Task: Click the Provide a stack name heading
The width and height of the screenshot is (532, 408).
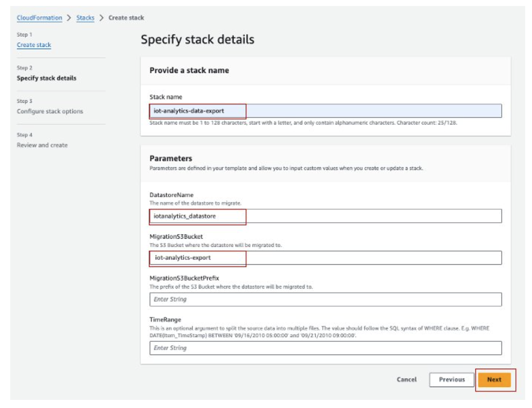Action: (x=189, y=70)
